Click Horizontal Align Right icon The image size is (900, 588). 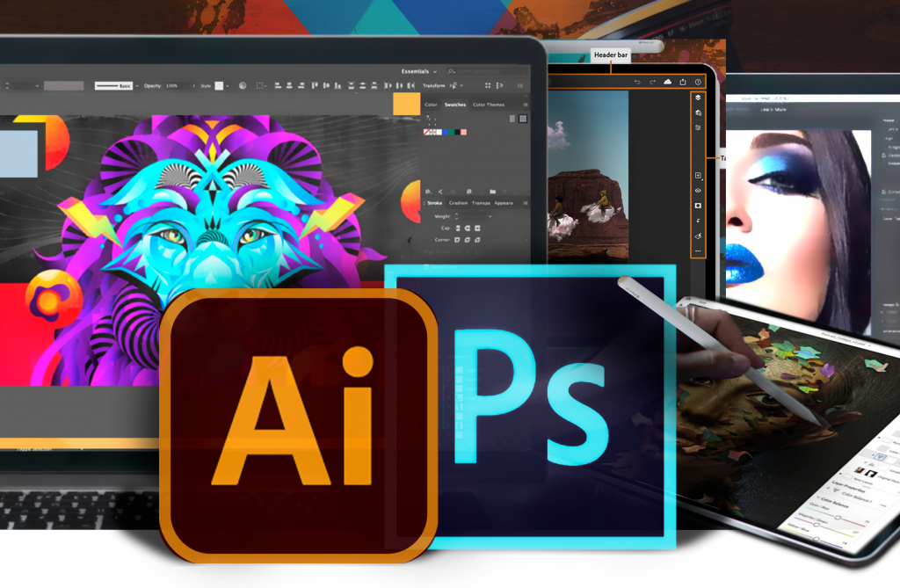click(x=301, y=85)
